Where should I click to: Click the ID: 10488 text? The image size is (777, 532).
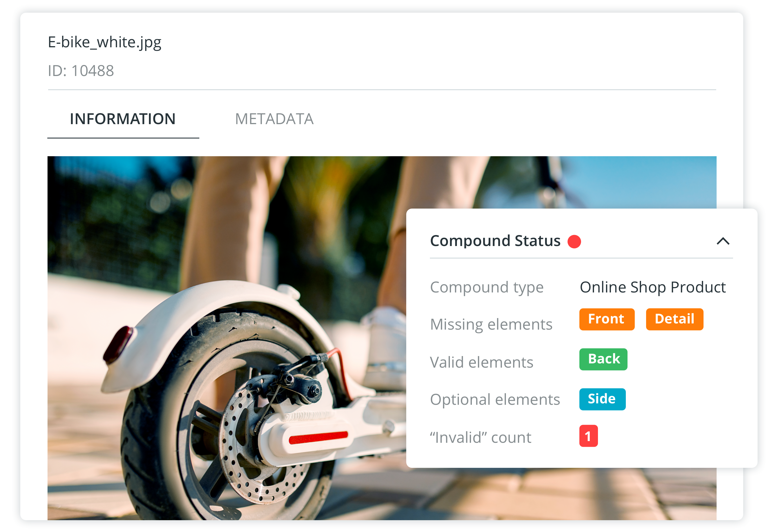[x=81, y=71]
